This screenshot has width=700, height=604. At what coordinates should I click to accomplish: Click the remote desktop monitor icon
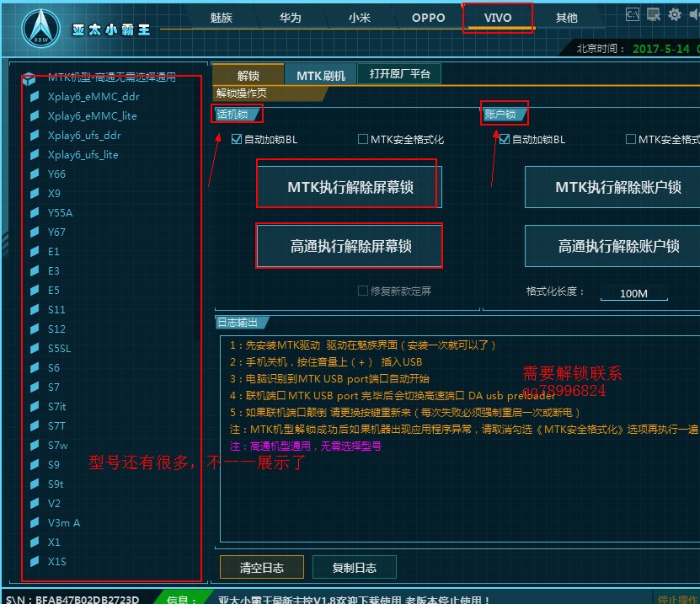pos(653,14)
